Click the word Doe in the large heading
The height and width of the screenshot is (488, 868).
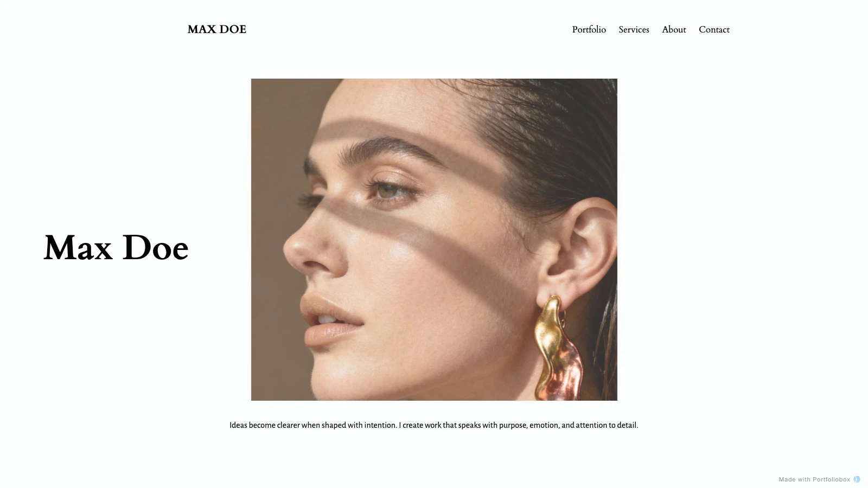[x=156, y=248]
